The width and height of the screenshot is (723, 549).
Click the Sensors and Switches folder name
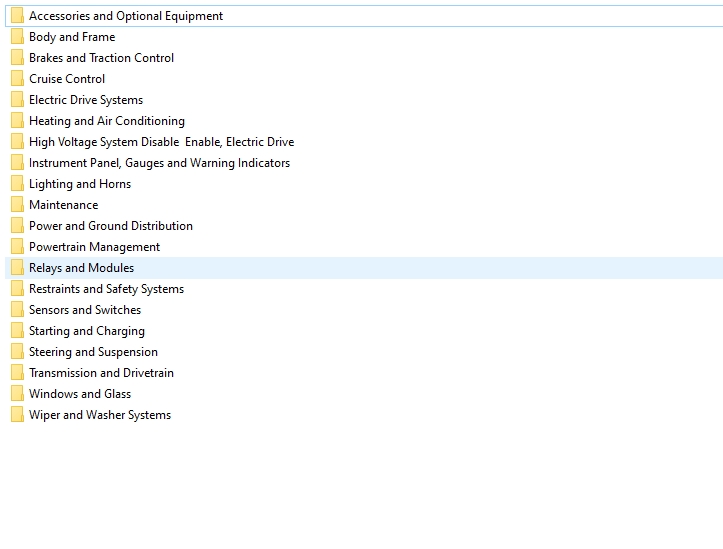click(x=85, y=310)
